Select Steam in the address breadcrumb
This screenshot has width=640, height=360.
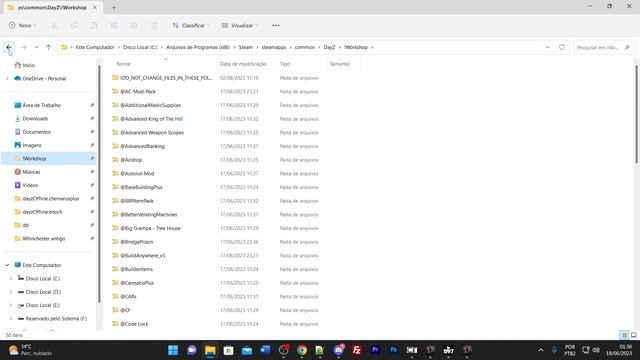point(246,47)
